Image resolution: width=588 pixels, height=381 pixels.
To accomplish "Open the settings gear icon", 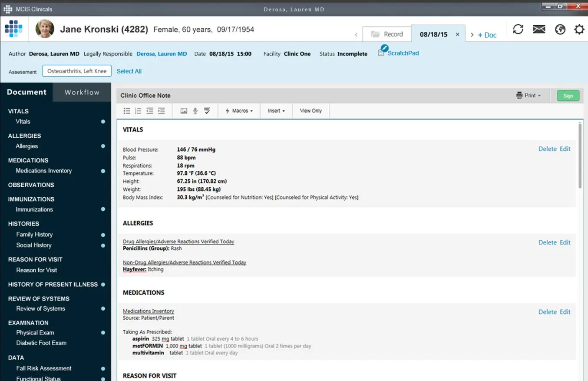I will [x=579, y=29].
